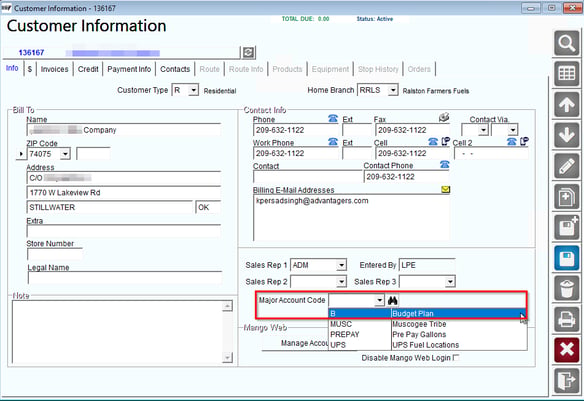Click the printer icon in sidebar
This screenshot has height=401, width=584.
pos(566,319)
